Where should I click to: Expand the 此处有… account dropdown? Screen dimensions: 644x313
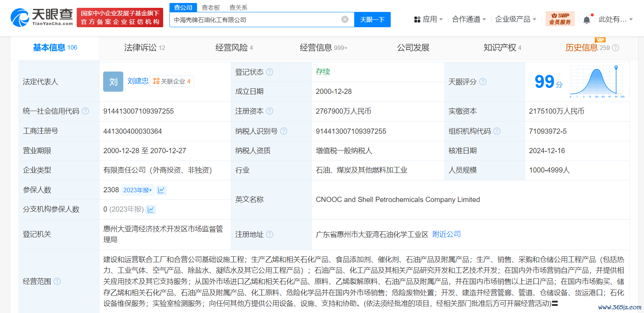631,19
